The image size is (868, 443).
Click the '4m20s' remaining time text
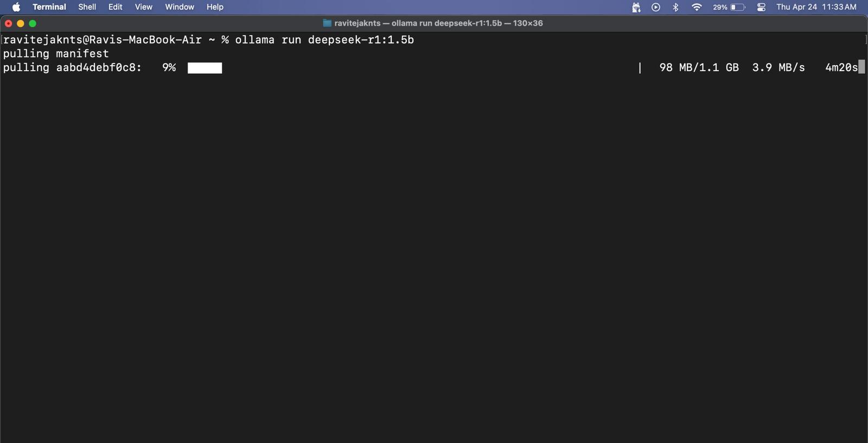(841, 67)
